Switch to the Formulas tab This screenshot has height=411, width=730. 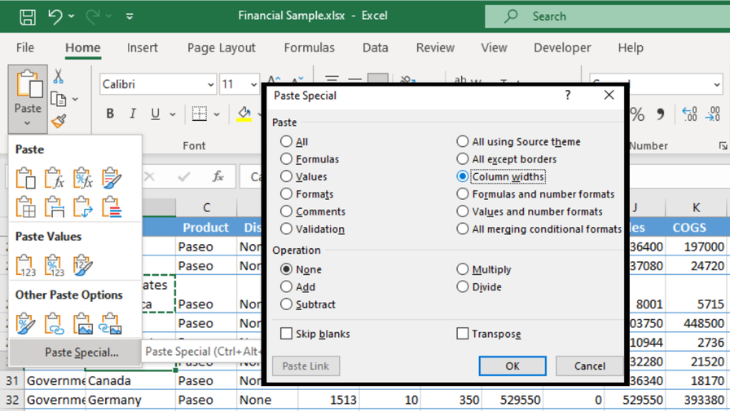tap(309, 48)
